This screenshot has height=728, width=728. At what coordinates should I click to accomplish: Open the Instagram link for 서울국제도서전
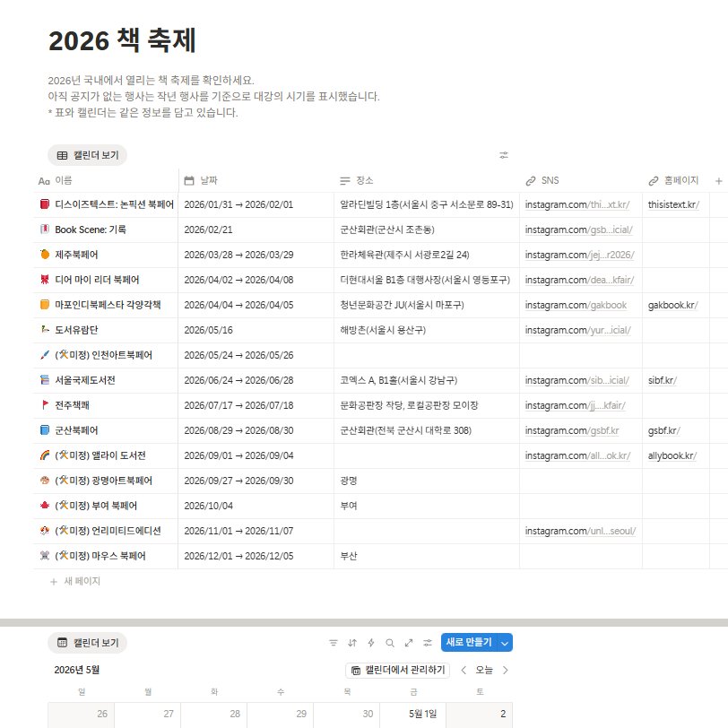coord(577,380)
